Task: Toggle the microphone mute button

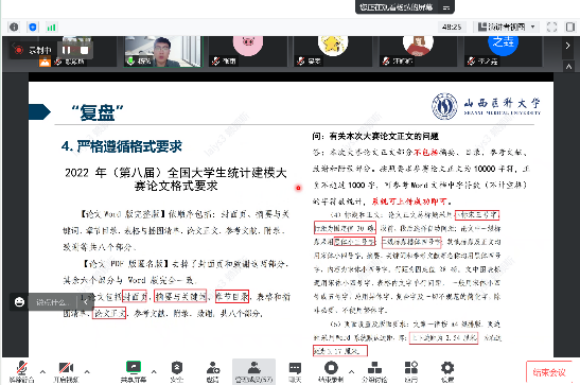Action: tap(21, 371)
